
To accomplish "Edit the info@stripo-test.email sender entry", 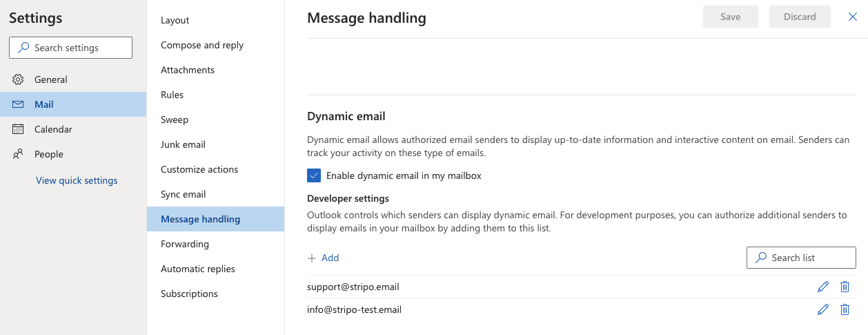I will (x=822, y=309).
